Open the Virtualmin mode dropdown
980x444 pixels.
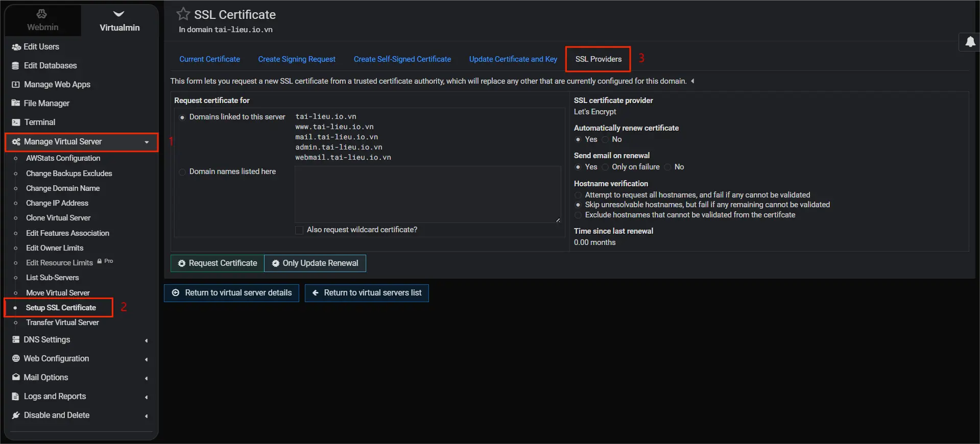coord(119,14)
